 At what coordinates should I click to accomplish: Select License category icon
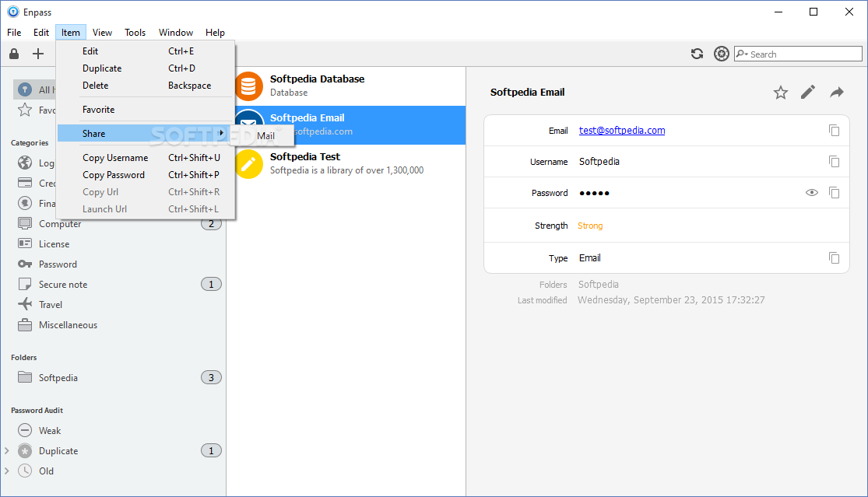25,243
